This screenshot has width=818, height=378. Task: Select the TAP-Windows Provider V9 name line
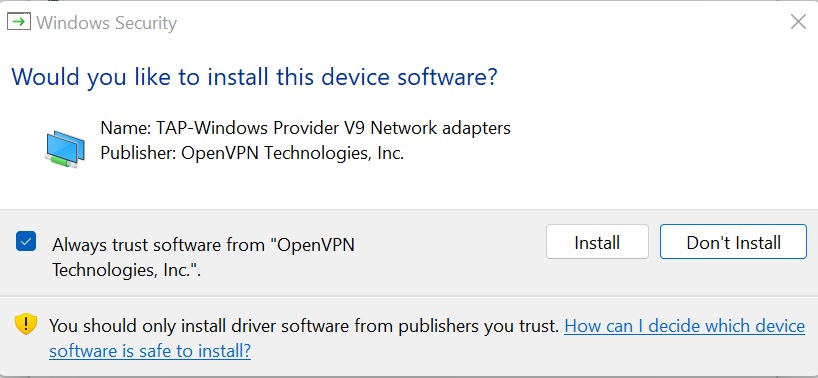point(306,128)
